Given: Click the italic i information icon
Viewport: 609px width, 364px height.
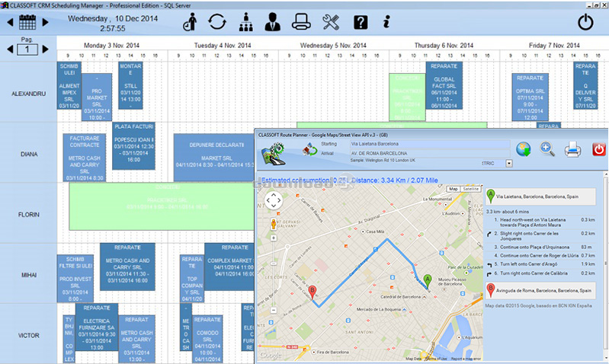Looking at the screenshot, I should [386, 22].
